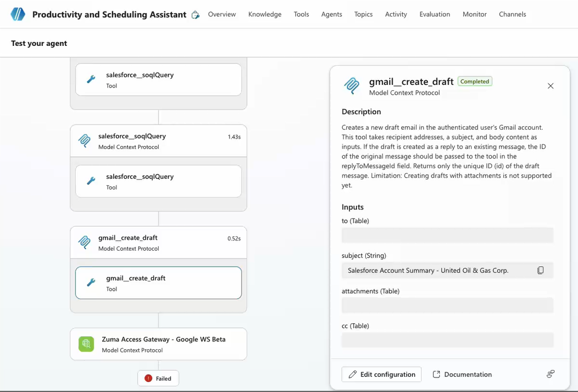The width and height of the screenshot is (578, 392).
Task: Go to the Tools tab
Action: coord(301,15)
